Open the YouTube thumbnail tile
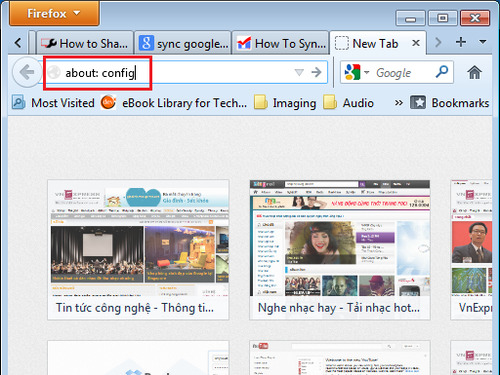 340,358
